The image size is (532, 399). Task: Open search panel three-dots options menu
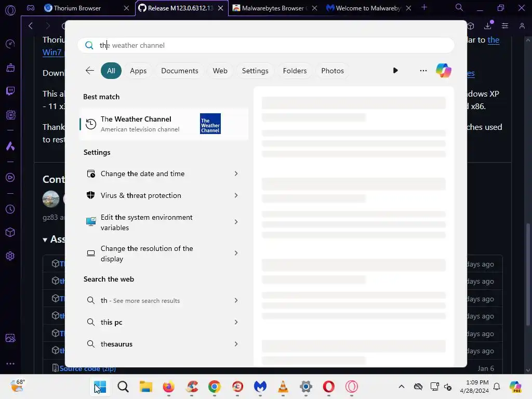click(423, 71)
